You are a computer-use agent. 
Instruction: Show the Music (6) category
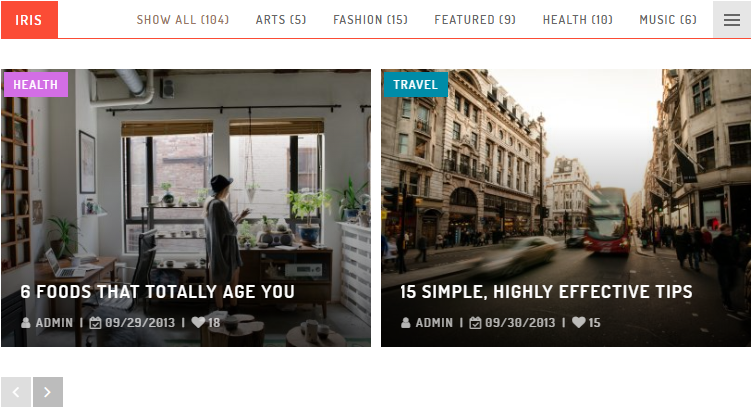tap(668, 20)
